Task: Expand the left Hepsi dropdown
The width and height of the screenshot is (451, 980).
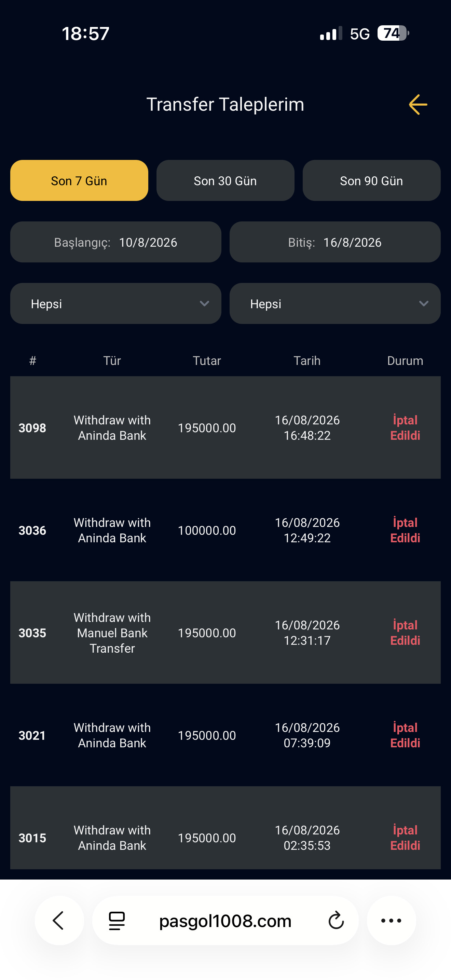Action: [x=115, y=303]
